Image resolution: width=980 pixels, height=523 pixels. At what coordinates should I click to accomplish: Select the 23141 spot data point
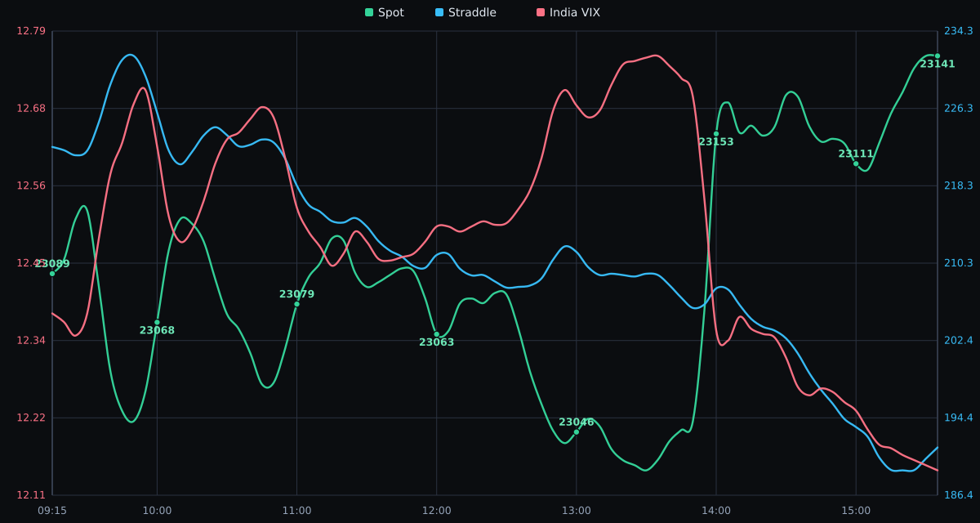tap(937, 56)
